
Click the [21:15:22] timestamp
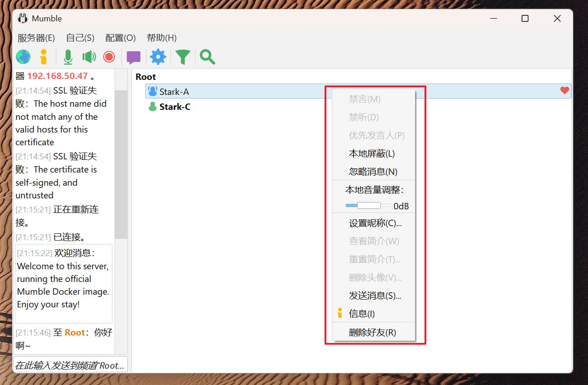pyautogui.click(x=35, y=253)
